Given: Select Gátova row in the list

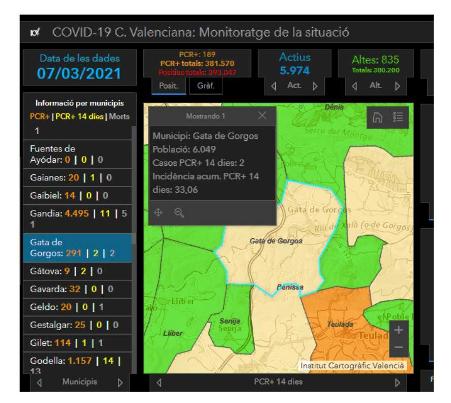Looking at the screenshot, I should 78,271.
